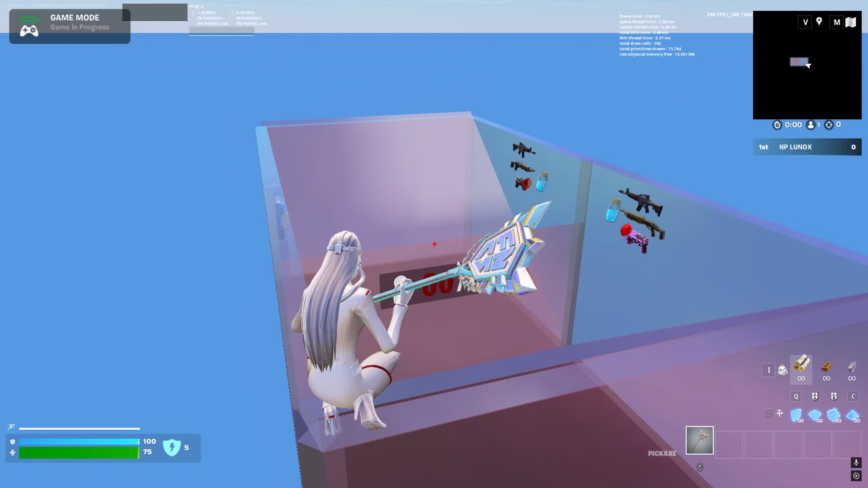
Task: Click the Game in Progress status text
Action: click(80, 27)
